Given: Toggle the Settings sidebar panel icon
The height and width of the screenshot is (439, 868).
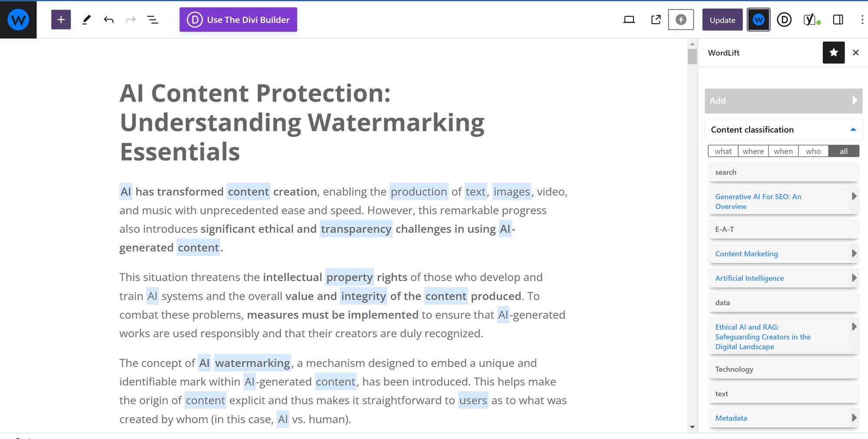Looking at the screenshot, I should [838, 20].
